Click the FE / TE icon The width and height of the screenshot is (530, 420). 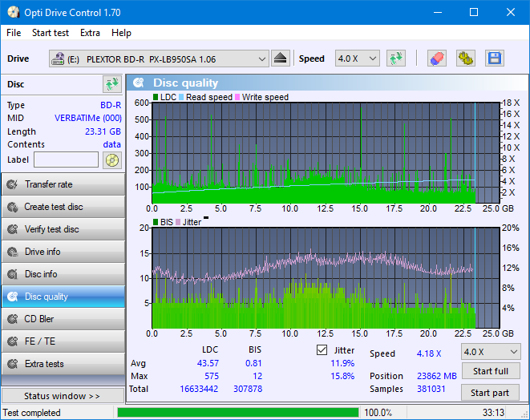point(13,341)
